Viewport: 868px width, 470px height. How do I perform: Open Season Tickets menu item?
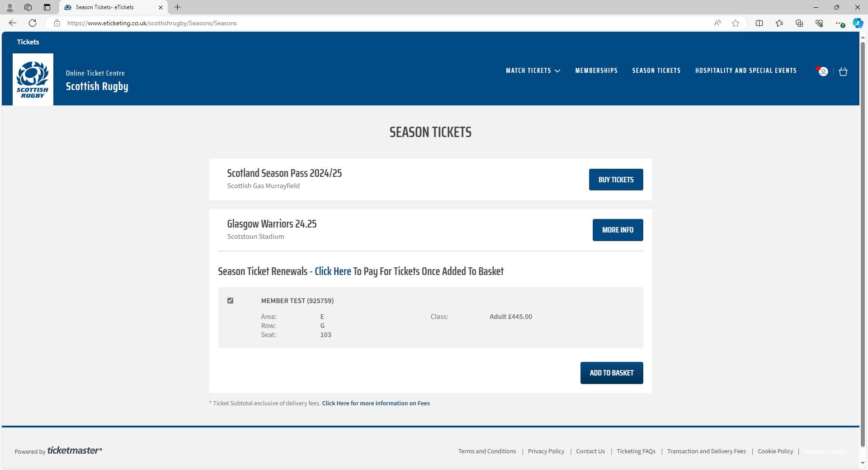click(656, 71)
